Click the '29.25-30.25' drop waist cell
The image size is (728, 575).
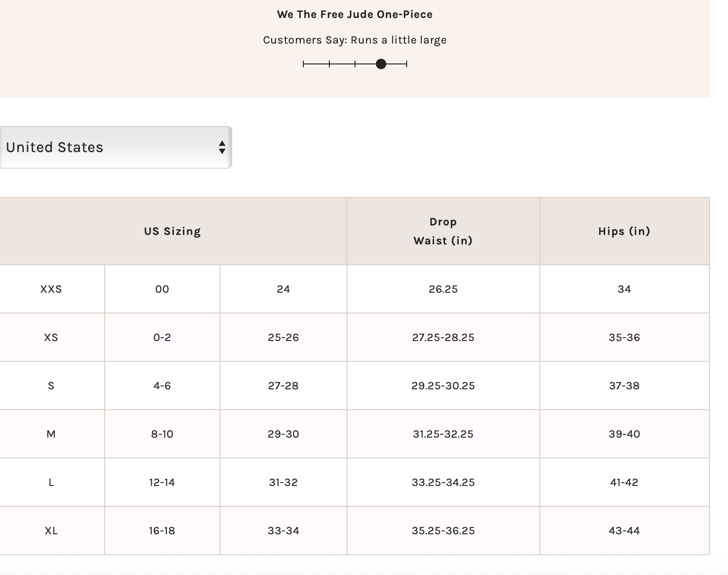click(x=443, y=386)
